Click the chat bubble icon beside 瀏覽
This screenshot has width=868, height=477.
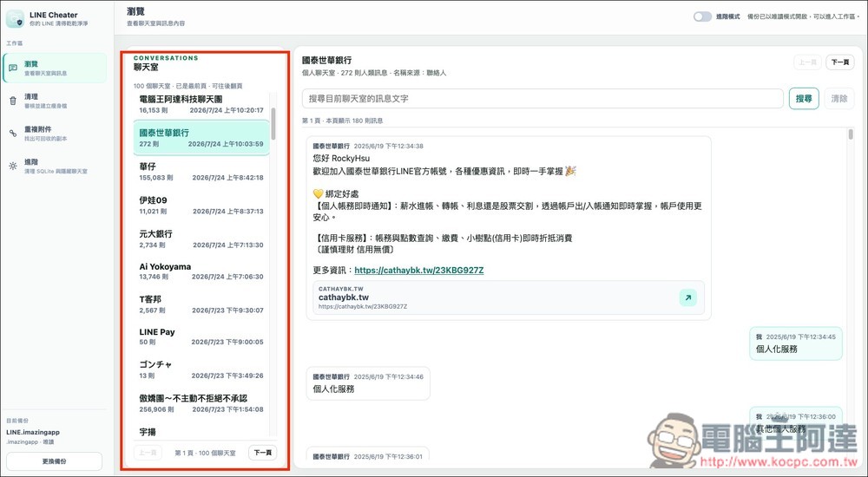[13, 68]
